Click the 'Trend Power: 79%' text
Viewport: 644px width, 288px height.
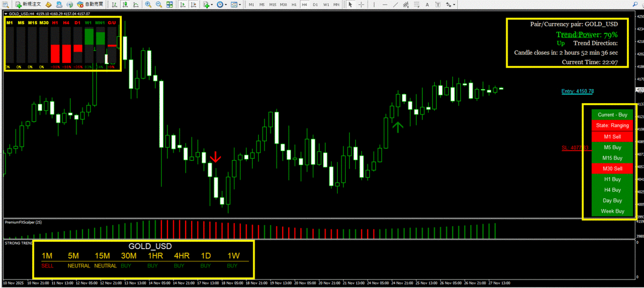pyautogui.click(x=587, y=34)
